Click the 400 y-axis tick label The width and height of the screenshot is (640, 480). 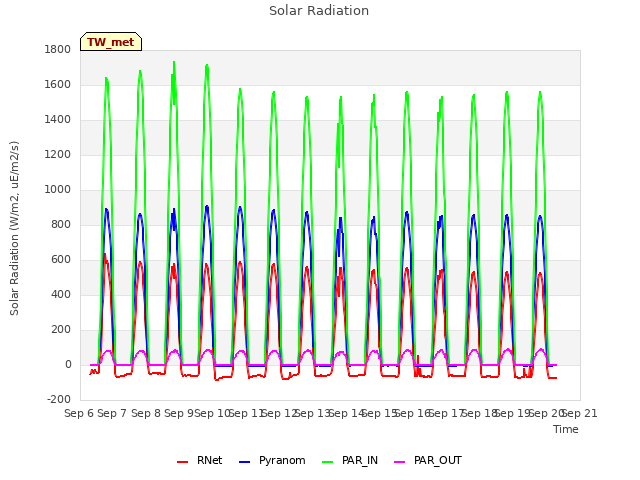61,295
